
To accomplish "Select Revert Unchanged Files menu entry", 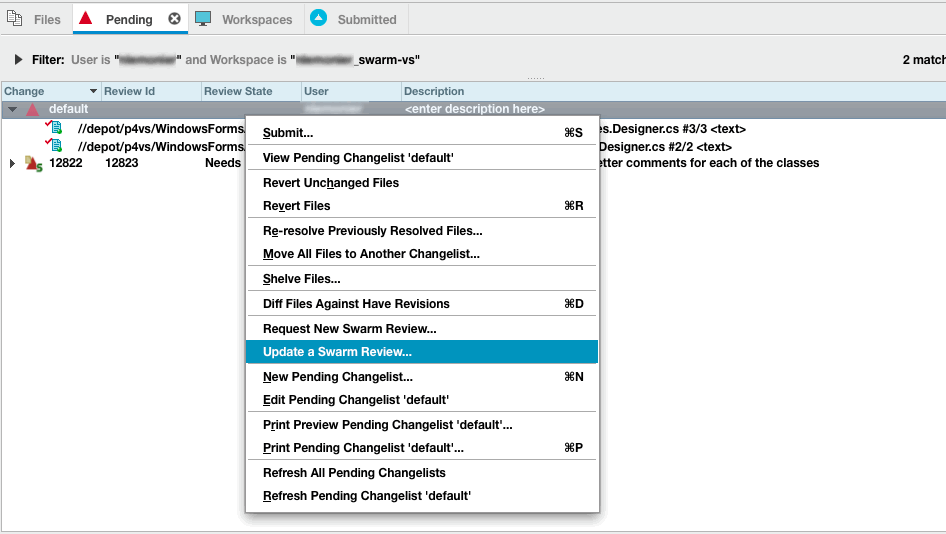I will coord(330,183).
